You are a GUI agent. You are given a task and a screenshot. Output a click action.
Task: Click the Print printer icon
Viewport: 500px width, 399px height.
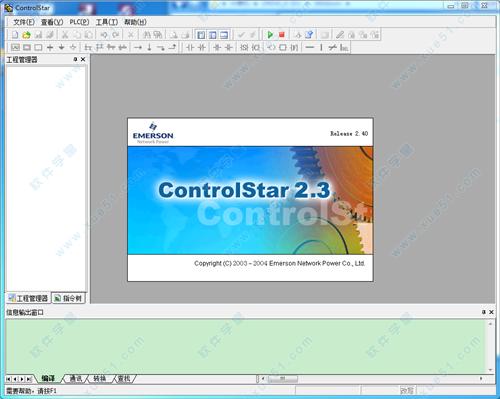pyautogui.click(x=185, y=35)
